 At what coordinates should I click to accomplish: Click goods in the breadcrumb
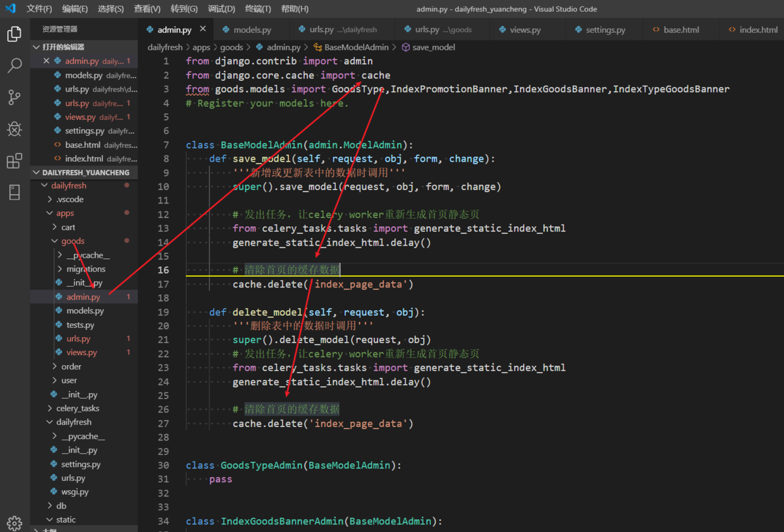coord(231,47)
